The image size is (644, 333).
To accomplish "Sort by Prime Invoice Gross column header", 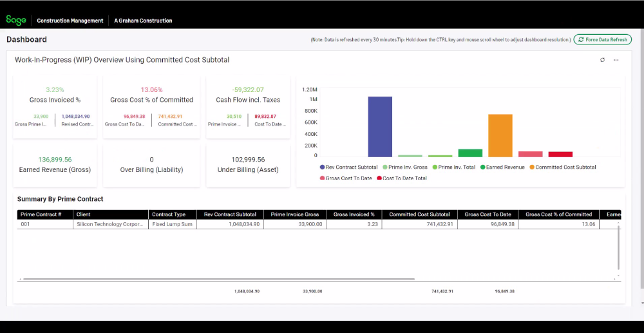I will [x=295, y=214].
